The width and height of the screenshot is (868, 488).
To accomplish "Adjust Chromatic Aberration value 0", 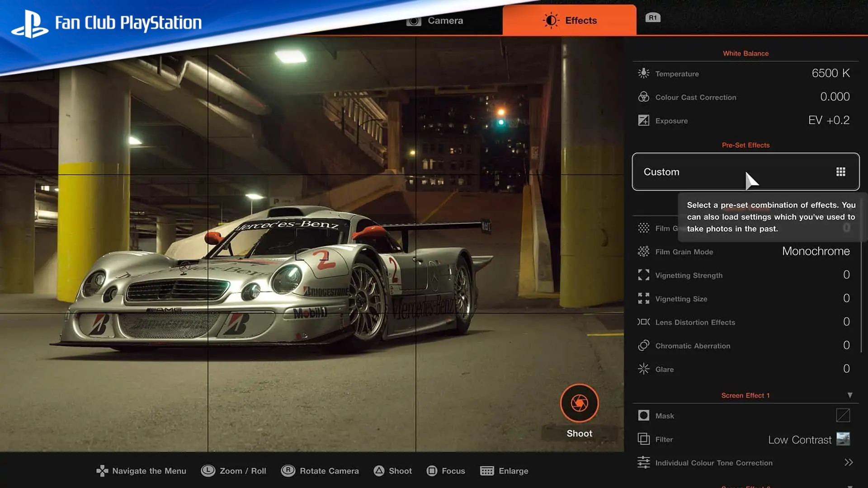I will pos(846,345).
